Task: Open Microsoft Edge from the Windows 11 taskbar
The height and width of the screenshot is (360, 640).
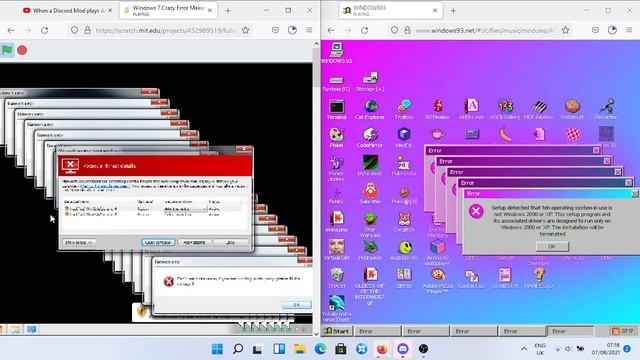Action: click(320, 349)
